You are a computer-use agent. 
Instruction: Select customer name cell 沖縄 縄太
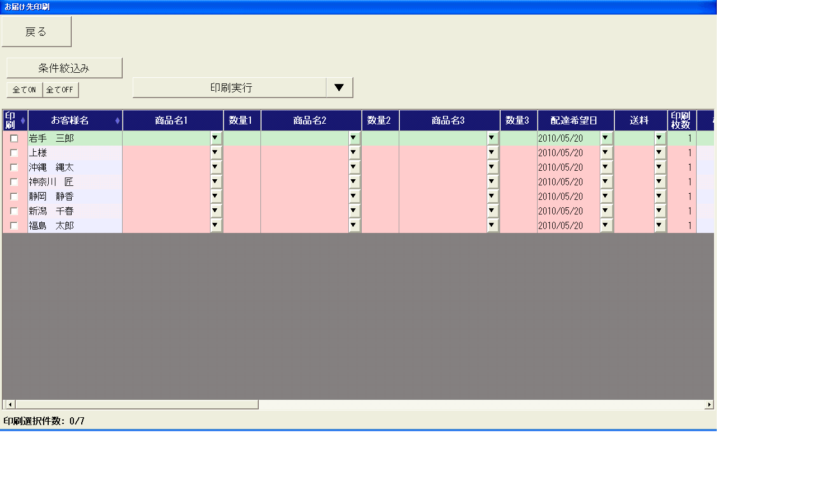point(75,167)
